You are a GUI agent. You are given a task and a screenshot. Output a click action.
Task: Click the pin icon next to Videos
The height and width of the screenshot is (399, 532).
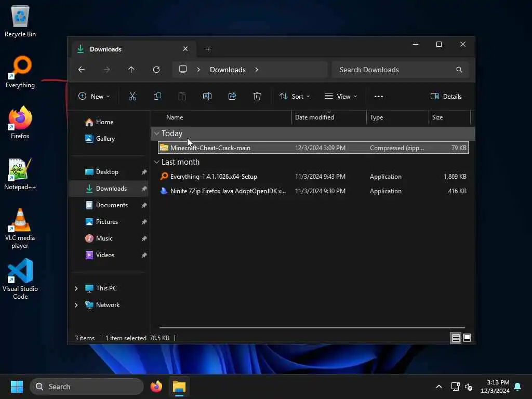pos(144,255)
